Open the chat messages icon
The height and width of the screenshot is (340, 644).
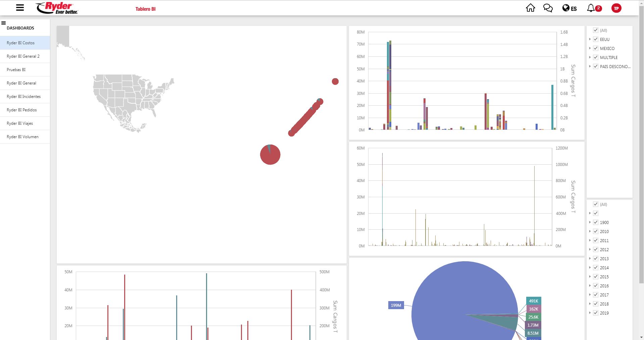(548, 8)
